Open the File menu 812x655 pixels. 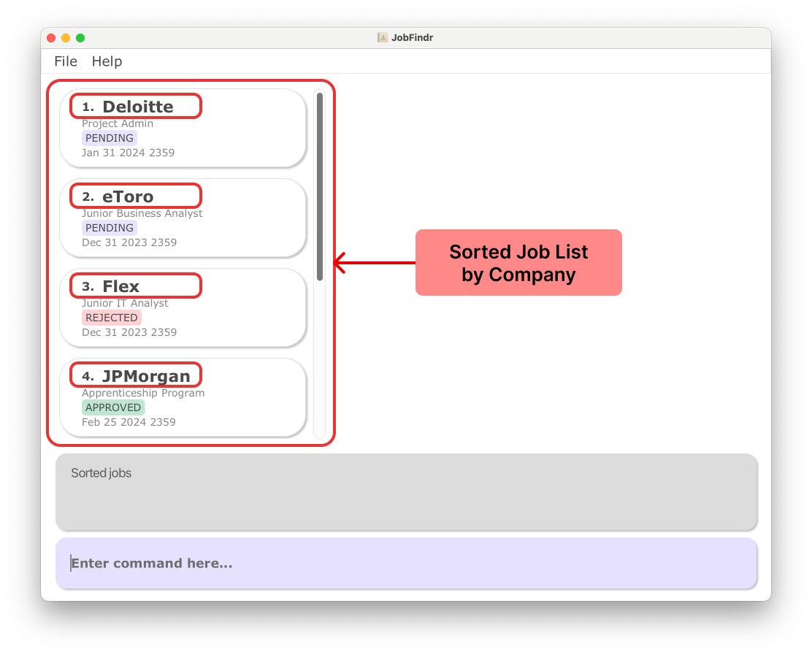coord(66,61)
